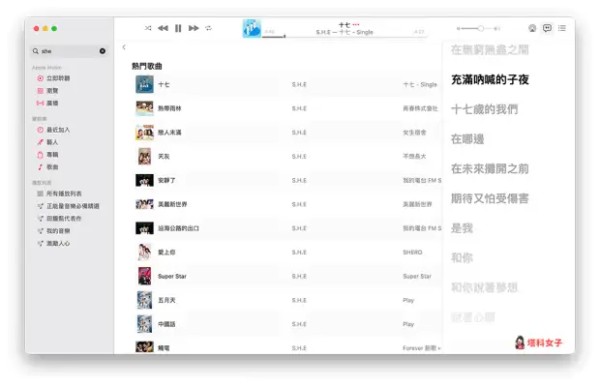The height and width of the screenshot is (387, 600).
Task: Go back with the chevron arrow
Action: [x=124, y=47]
